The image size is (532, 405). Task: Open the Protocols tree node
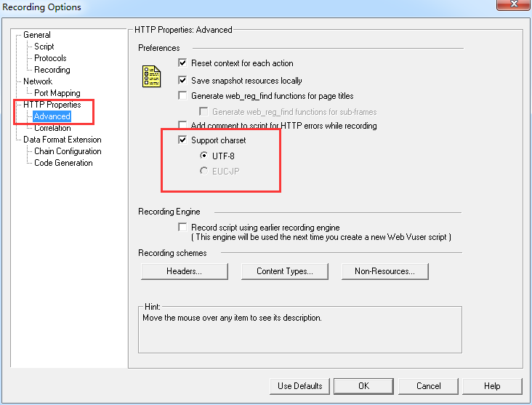(50, 58)
